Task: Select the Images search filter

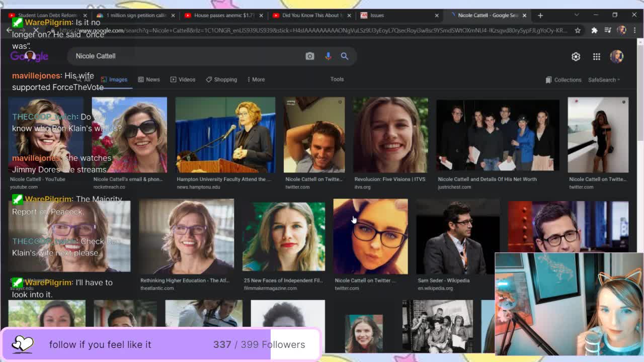Action: pyautogui.click(x=114, y=79)
